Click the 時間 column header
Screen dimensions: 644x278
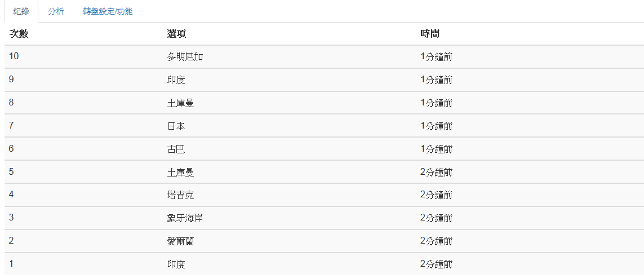[430, 34]
